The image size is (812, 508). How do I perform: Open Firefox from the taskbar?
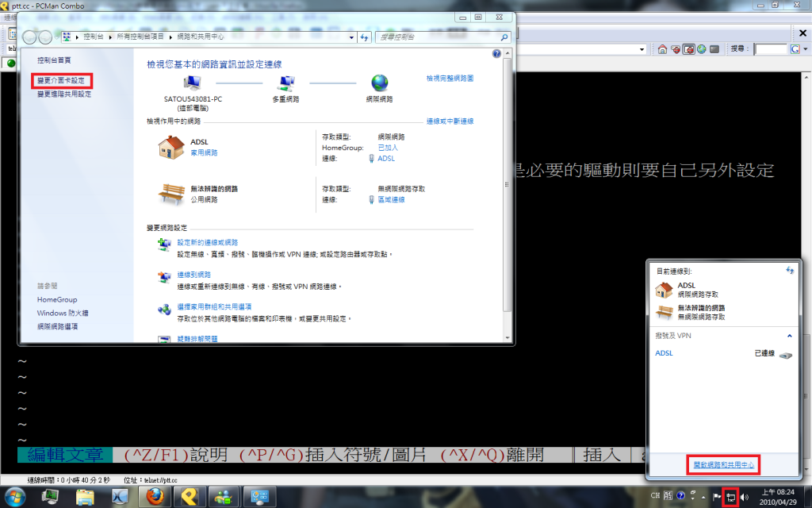[155, 497]
